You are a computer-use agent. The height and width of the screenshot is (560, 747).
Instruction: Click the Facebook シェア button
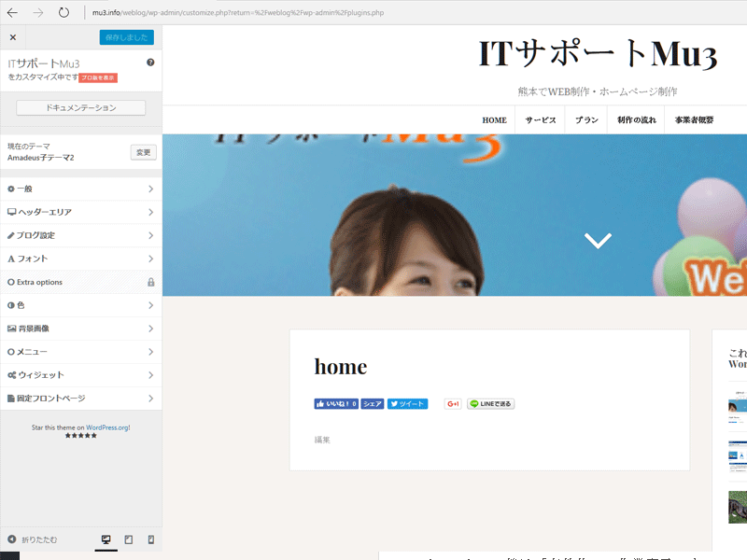click(x=372, y=404)
